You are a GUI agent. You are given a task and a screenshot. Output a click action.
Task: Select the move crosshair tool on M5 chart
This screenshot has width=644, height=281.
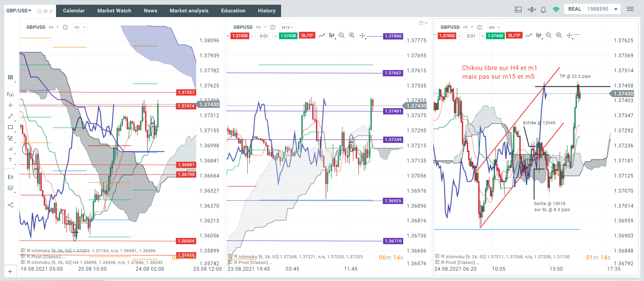[569, 36]
